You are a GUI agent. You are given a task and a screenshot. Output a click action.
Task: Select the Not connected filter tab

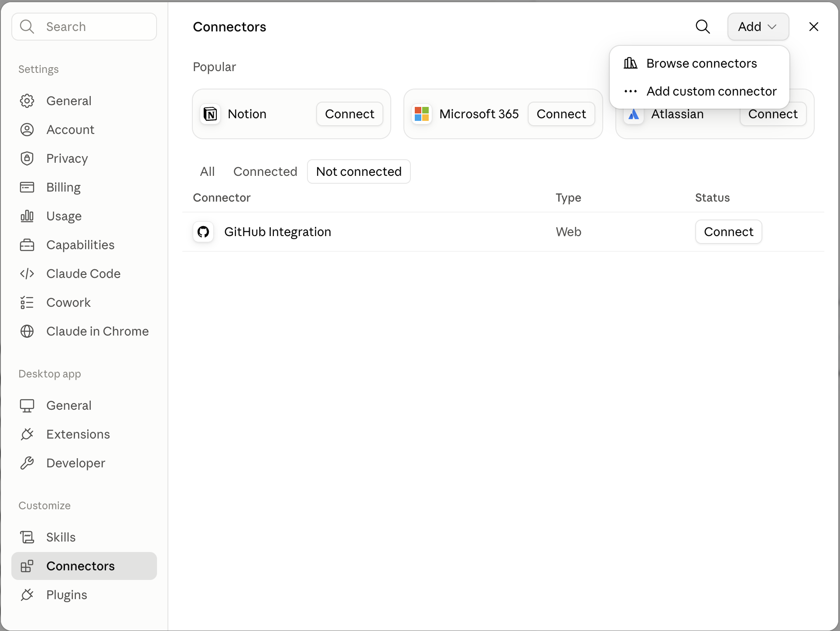[x=359, y=171]
